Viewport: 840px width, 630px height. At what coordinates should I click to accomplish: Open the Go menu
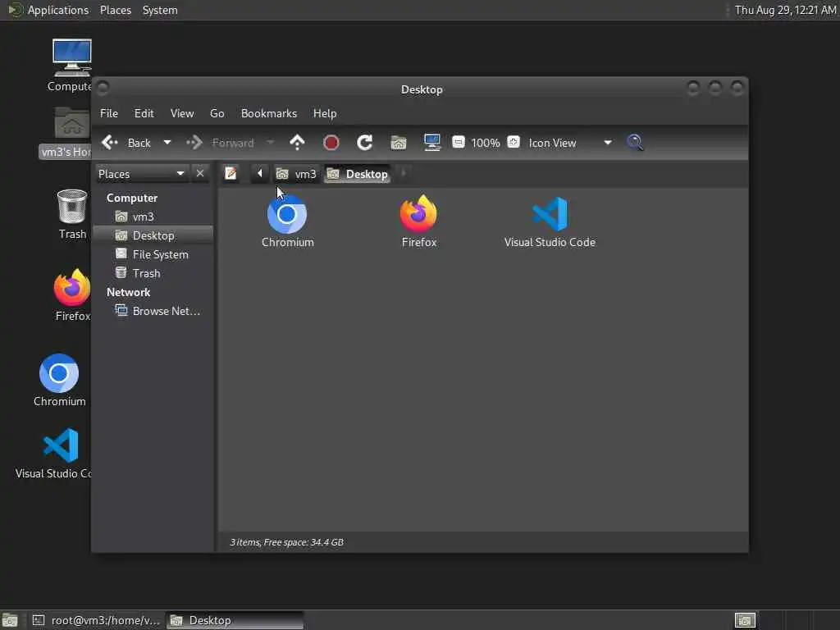217,113
